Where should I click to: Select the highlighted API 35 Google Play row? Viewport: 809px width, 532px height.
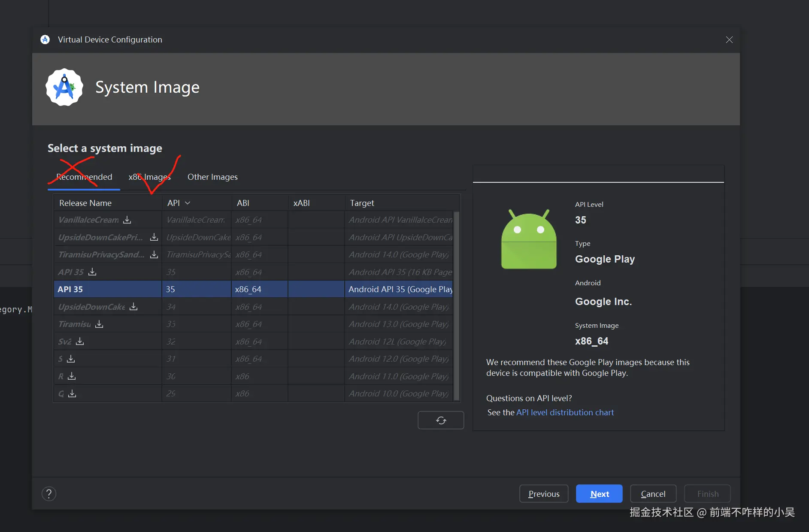(253, 289)
